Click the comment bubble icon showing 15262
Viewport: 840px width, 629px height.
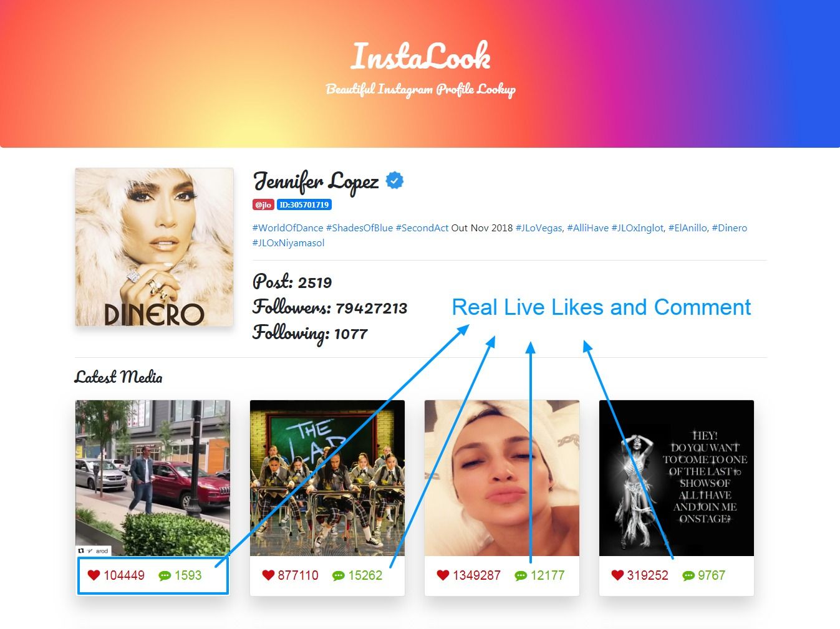point(339,575)
